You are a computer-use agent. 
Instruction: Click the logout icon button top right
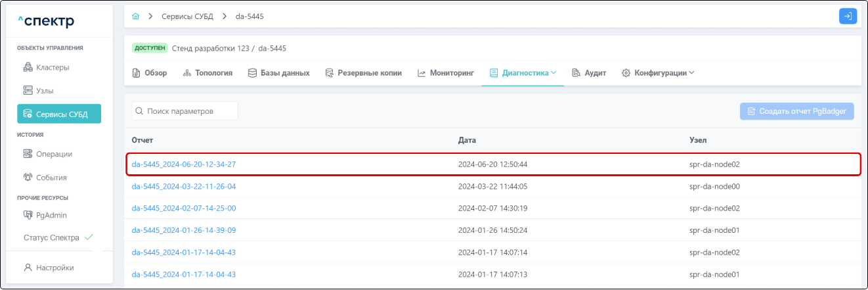[x=848, y=16]
